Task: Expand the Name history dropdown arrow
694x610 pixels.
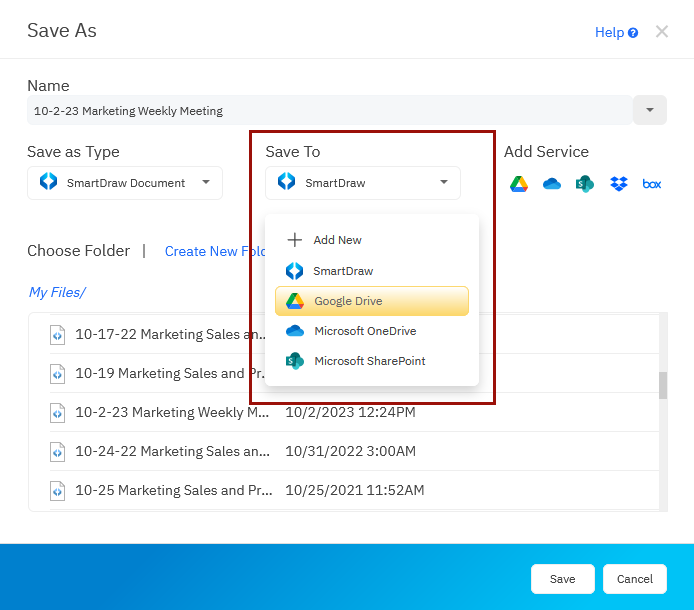Action: click(650, 110)
